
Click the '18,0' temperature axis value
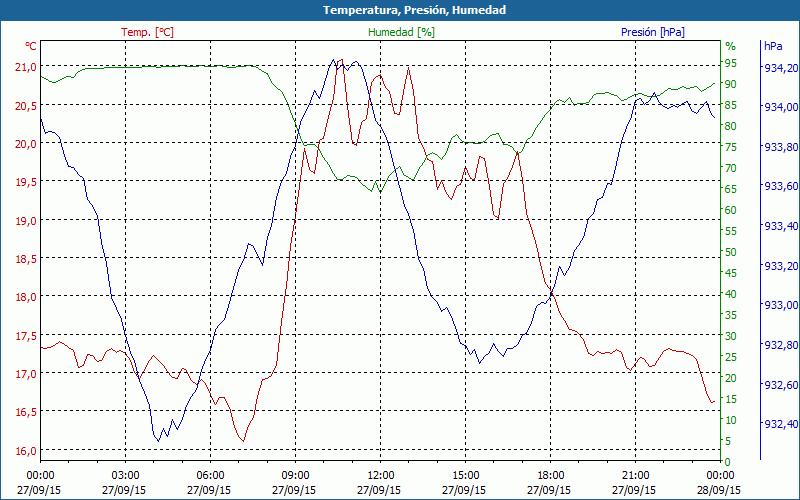tap(26, 297)
